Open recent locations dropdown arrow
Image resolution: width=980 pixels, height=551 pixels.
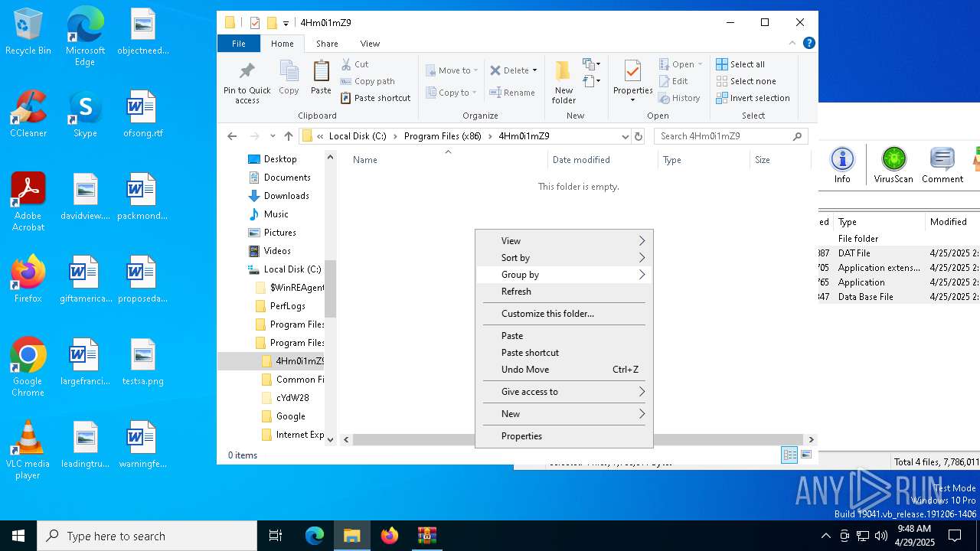[x=272, y=136]
